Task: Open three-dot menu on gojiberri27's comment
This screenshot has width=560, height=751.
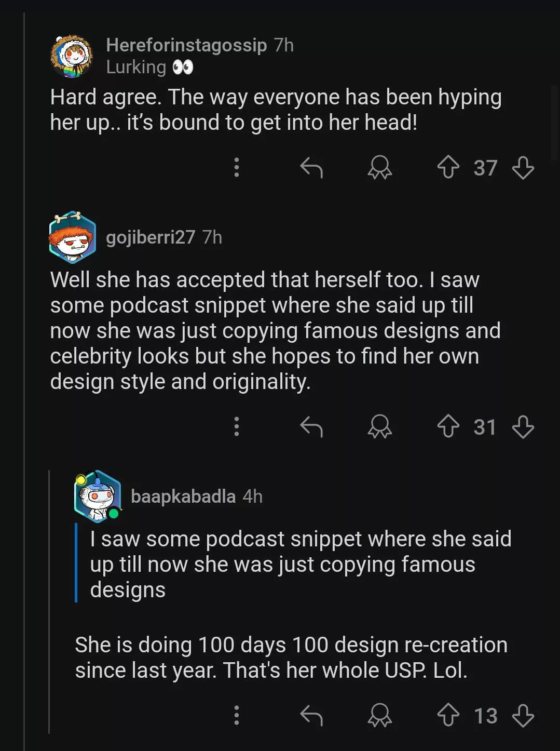Action: [237, 427]
